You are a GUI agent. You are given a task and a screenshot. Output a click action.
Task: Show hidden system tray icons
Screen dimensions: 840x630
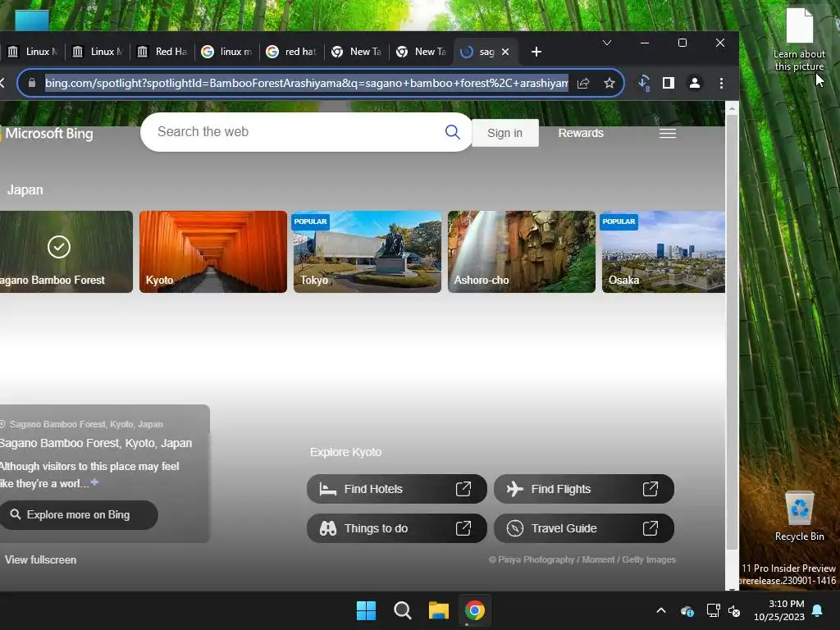pos(661,610)
